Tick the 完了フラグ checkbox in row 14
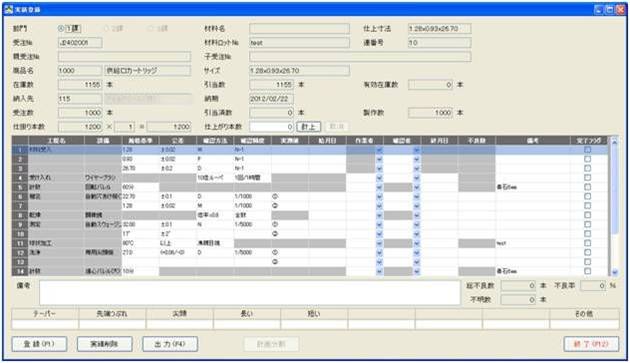Viewport: 630px width, 363px height. tap(588, 271)
